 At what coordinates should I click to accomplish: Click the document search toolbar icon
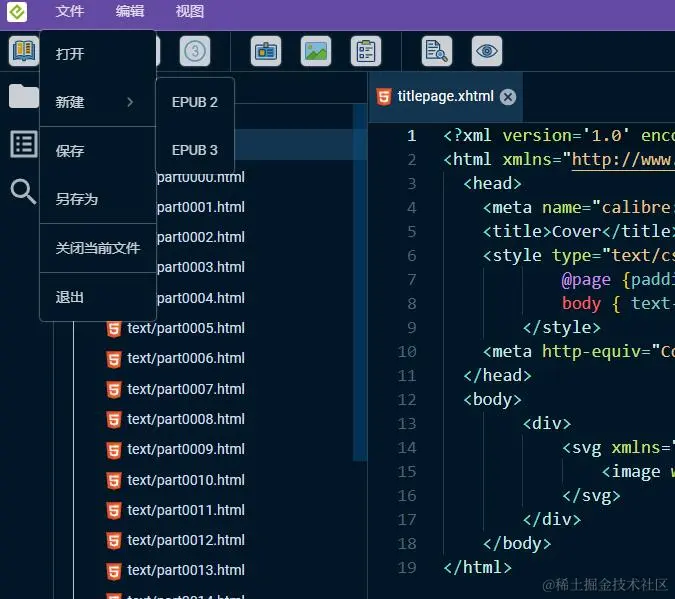[x=437, y=51]
